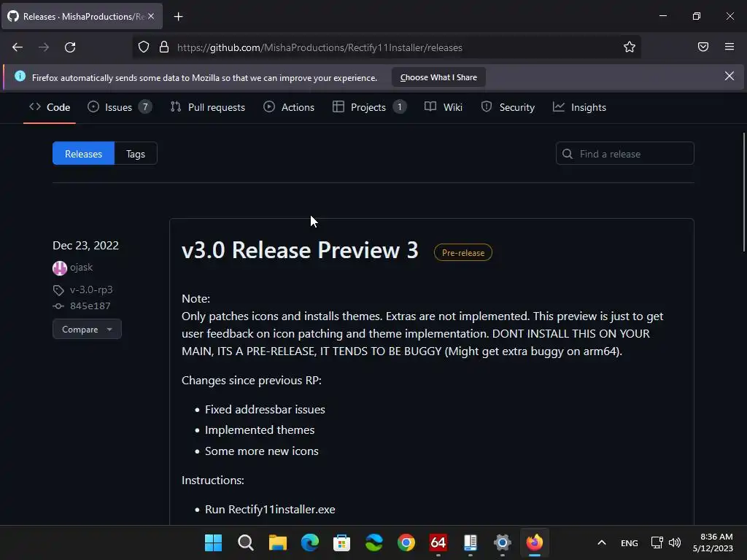Open the red 64 app on taskbar

438,542
